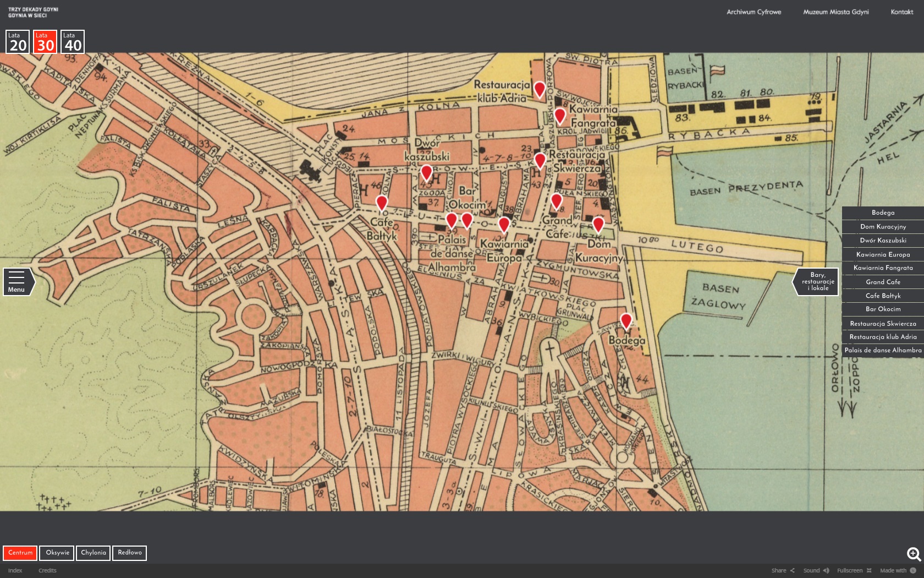Toggle Fullscreen mode
924x578 pixels.
coord(854,570)
